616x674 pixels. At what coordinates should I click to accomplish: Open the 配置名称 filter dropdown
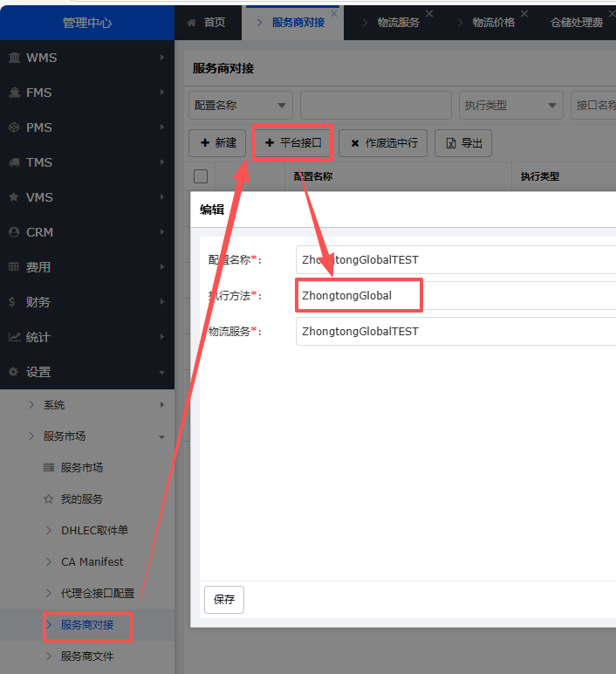pyautogui.click(x=241, y=106)
